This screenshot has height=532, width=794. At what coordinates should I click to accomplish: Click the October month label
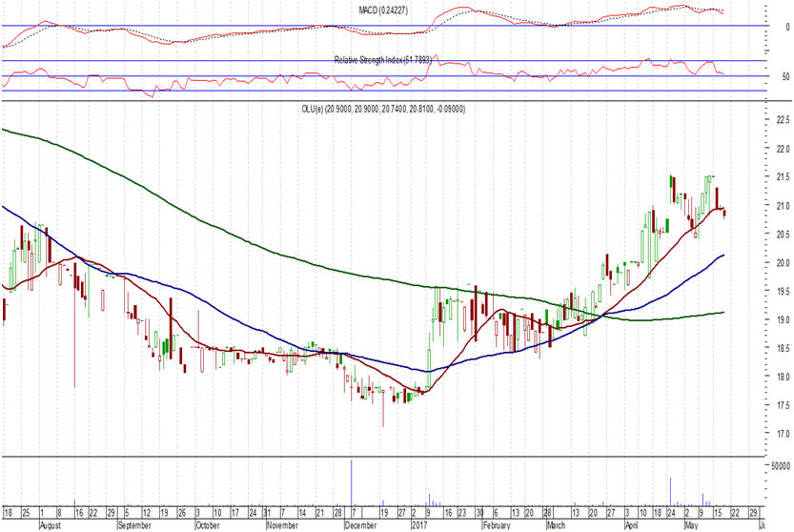pyautogui.click(x=210, y=524)
